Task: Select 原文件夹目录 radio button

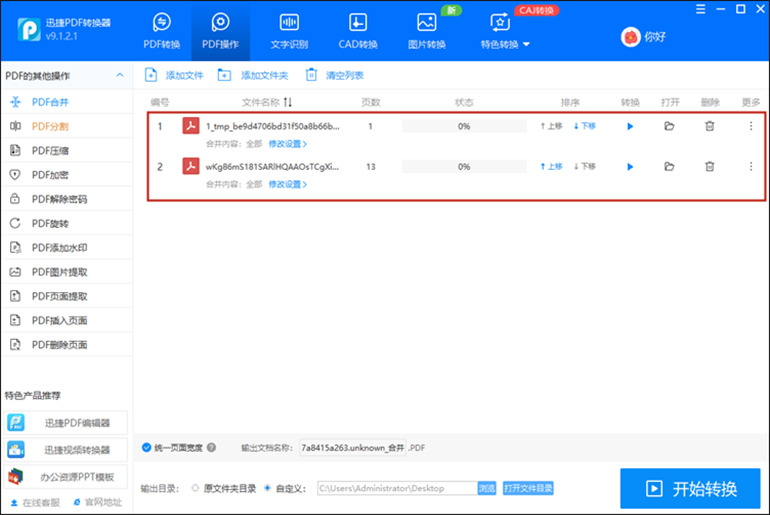Action: pos(195,488)
